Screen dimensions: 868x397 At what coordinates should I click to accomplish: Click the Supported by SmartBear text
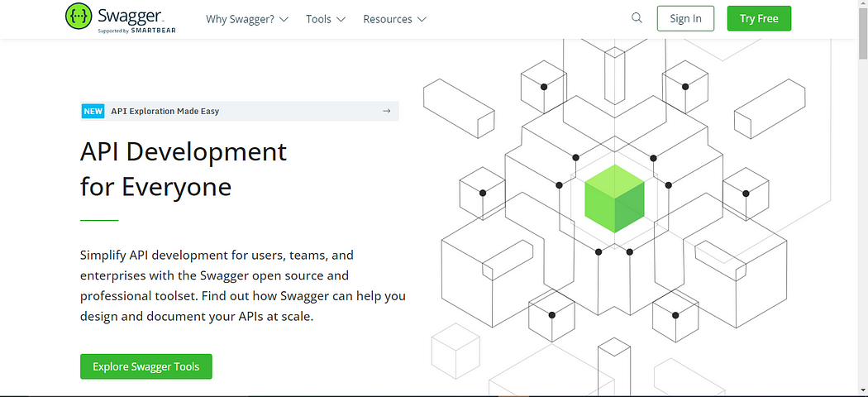pyautogui.click(x=136, y=31)
